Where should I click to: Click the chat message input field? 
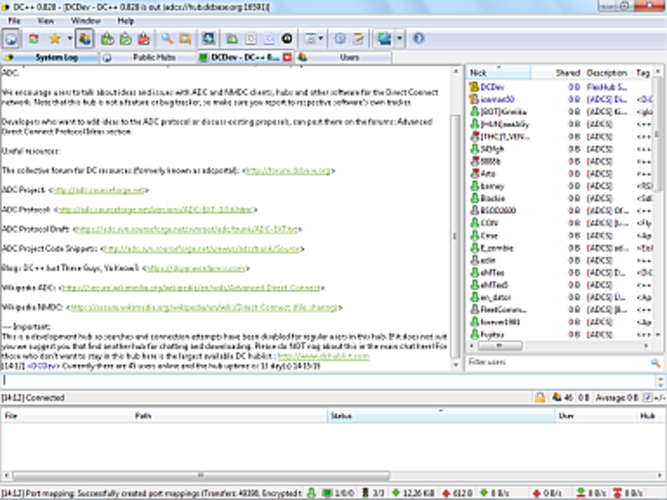coord(328,380)
